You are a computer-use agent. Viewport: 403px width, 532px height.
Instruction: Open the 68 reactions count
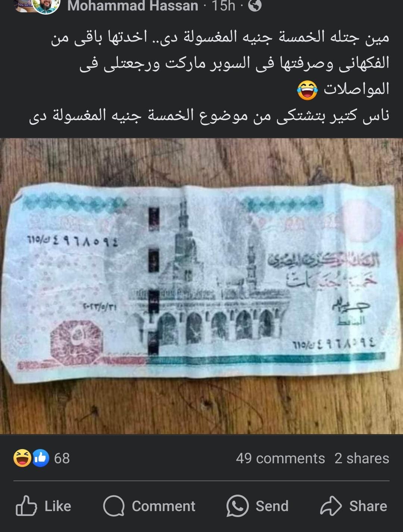pyautogui.click(x=62, y=458)
